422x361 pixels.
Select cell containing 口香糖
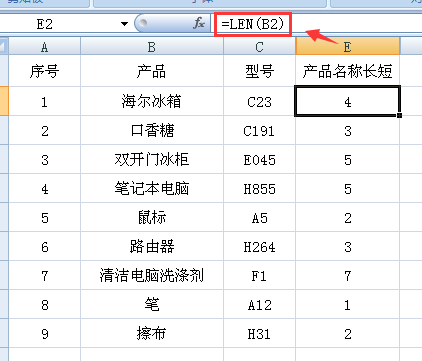152,130
